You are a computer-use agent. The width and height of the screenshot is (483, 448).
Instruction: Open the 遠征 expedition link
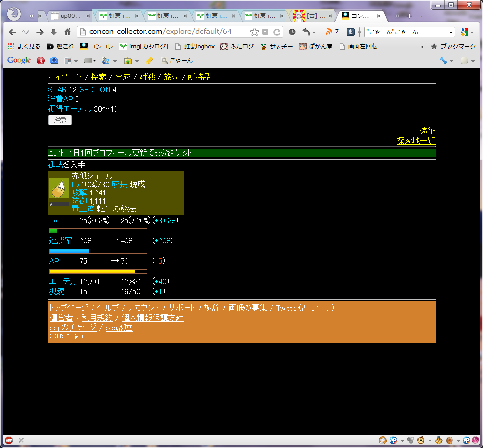coord(427,131)
